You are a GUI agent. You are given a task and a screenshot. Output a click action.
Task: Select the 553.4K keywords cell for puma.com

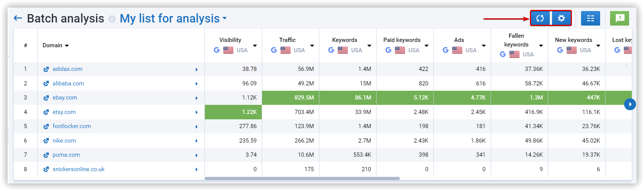click(x=348, y=155)
